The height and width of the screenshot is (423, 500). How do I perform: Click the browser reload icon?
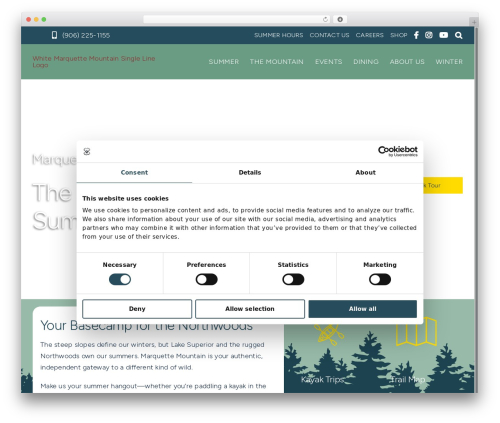pyautogui.click(x=325, y=19)
